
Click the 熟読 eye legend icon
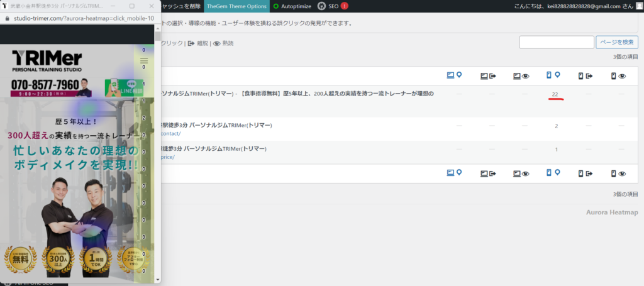click(x=216, y=43)
